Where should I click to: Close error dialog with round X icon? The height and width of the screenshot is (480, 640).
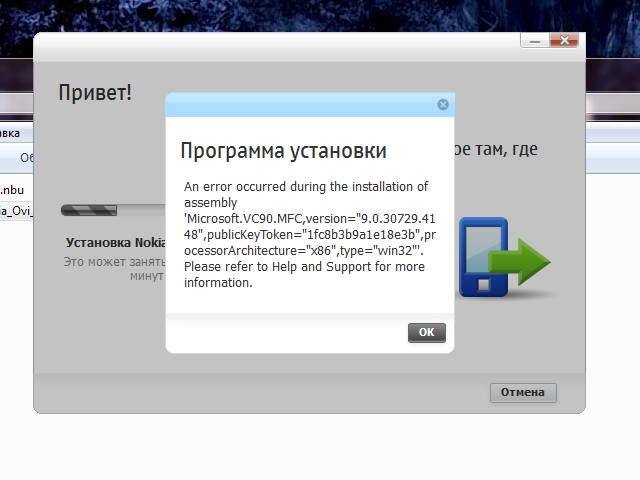pos(443,104)
